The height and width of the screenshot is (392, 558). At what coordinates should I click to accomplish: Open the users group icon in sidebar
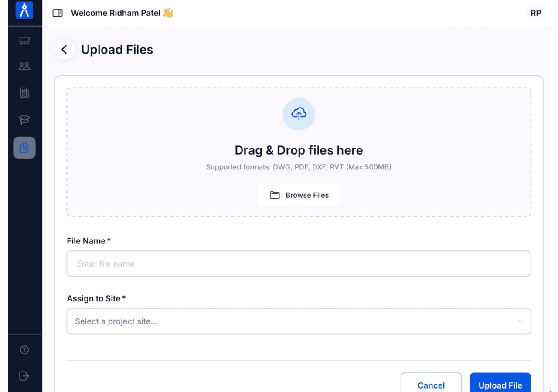24,66
